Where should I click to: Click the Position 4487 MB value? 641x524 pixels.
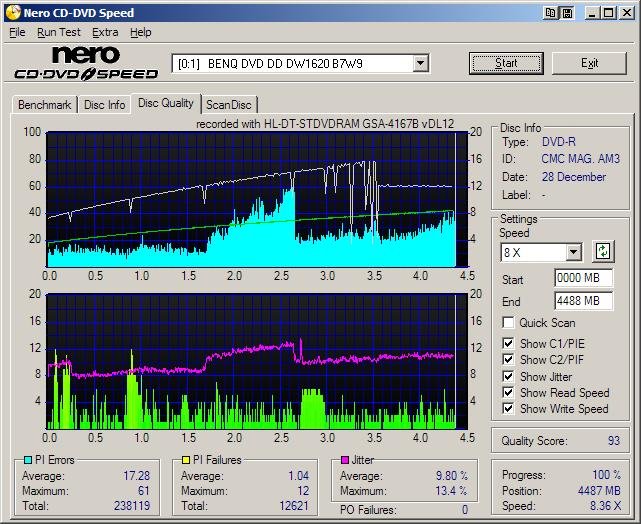599,490
